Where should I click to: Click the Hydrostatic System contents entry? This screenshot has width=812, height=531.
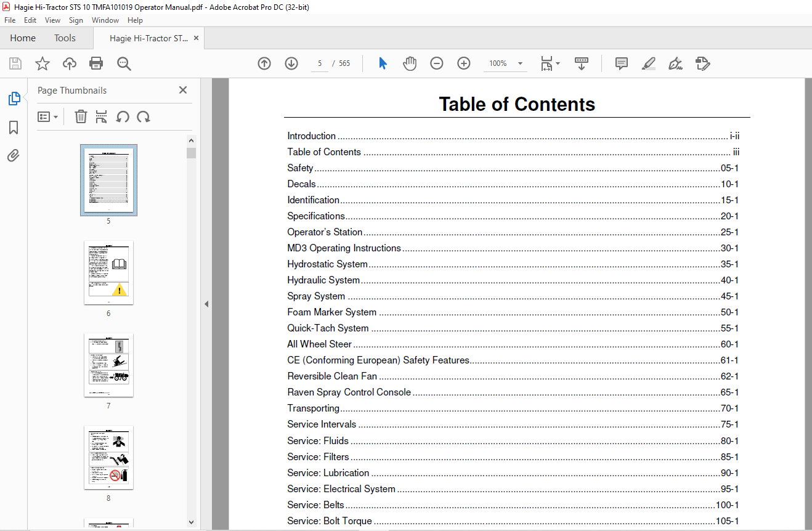click(513, 264)
